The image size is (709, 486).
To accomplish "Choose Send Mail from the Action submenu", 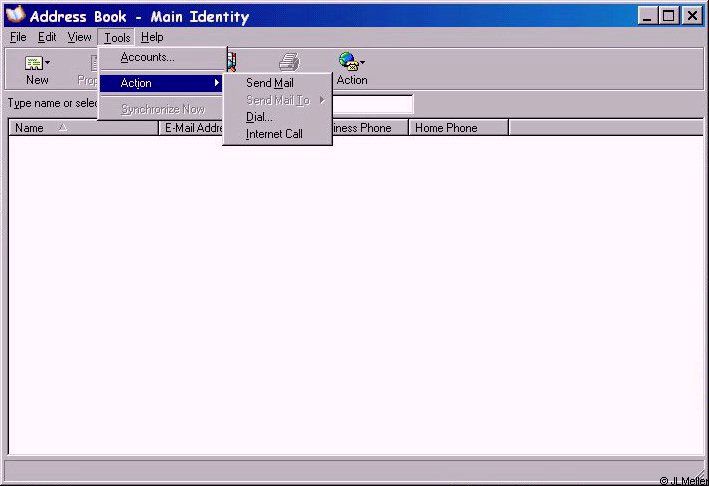I will tap(277, 83).
